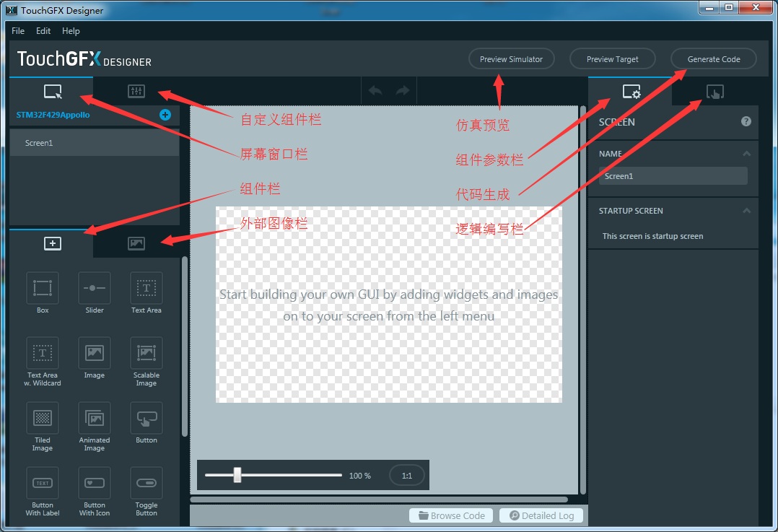Viewport: 778px width, 532px height.
Task: Minimize the TouchGFX Designer window
Action: click(709, 7)
